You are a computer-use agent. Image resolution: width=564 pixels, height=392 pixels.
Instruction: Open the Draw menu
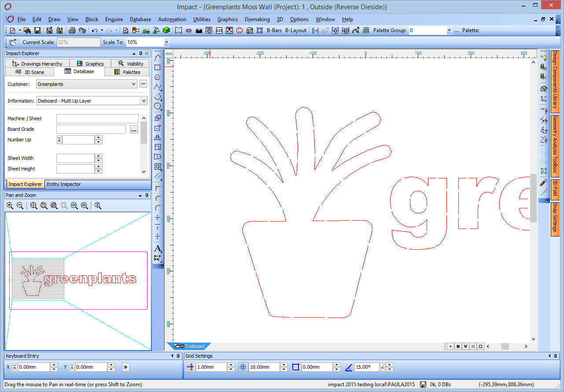click(x=54, y=19)
